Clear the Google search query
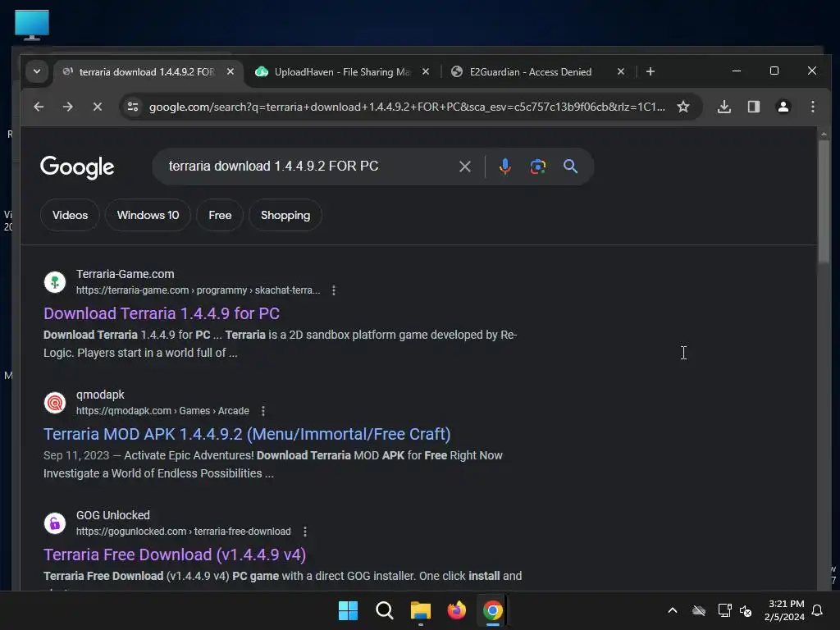Image resolution: width=840 pixels, height=630 pixels. [465, 167]
